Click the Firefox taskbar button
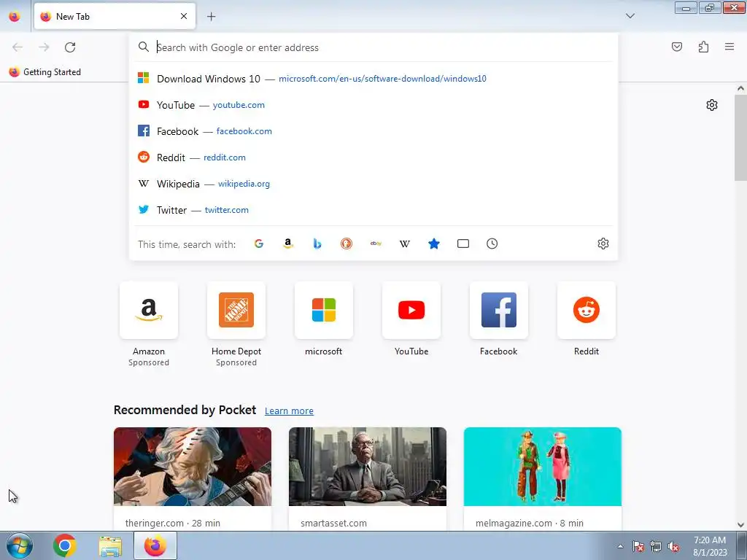747x560 pixels. pos(155,545)
